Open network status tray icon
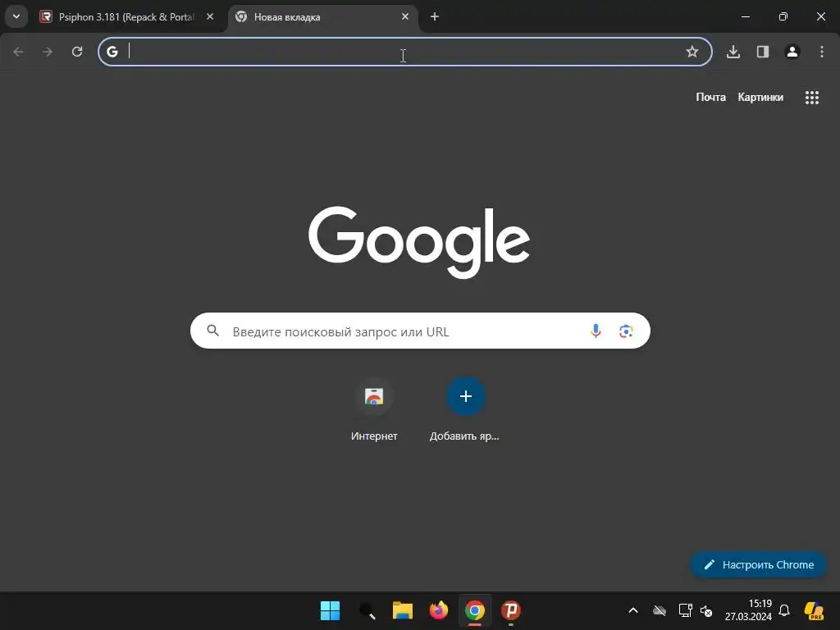The width and height of the screenshot is (840, 630). coord(685,610)
